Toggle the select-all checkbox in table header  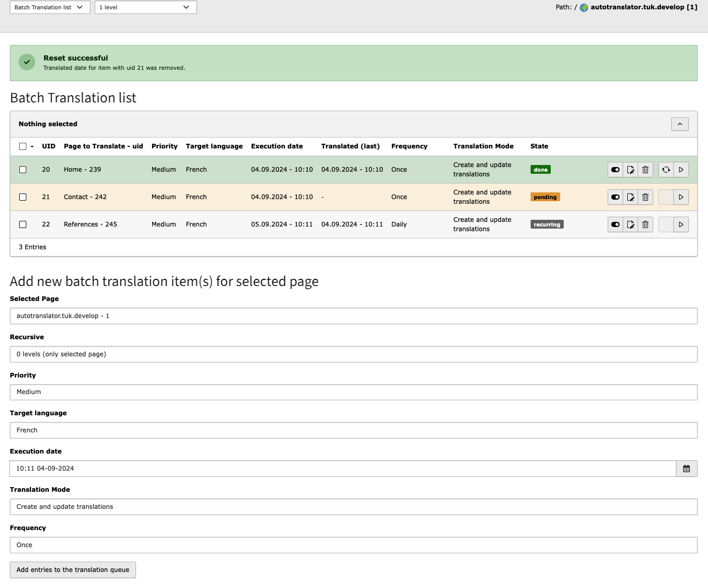23,146
